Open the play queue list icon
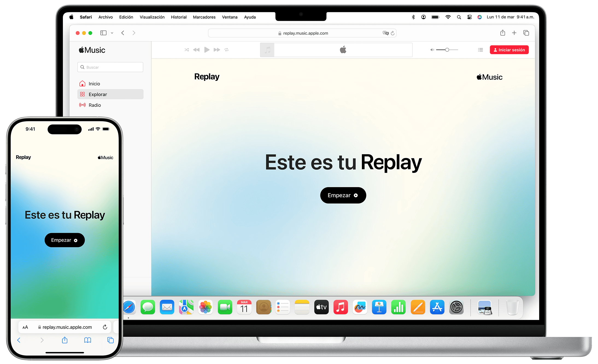Image resolution: width=598 pixels, height=364 pixels. tap(480, 50)
